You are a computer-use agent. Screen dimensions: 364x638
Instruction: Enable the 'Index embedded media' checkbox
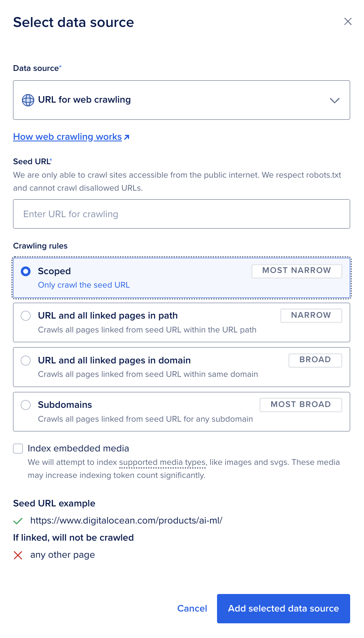18,448
